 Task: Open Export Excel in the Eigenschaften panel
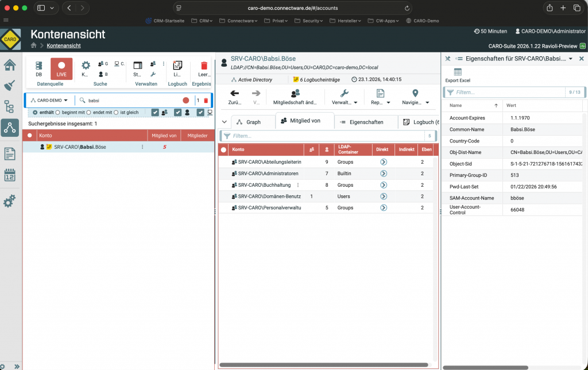(x=457, y=73)
